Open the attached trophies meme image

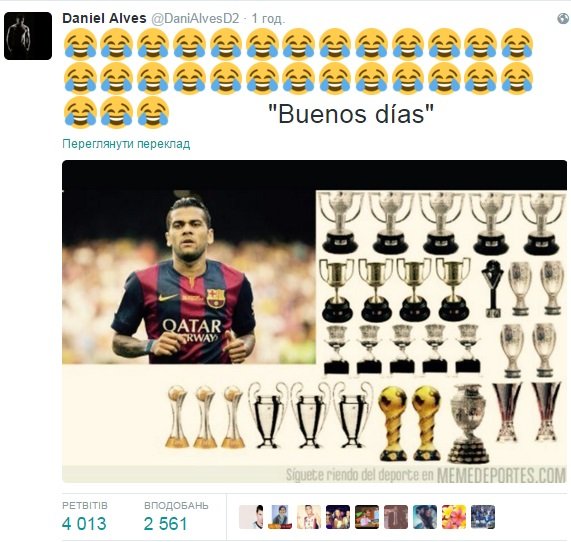(315, 321)
